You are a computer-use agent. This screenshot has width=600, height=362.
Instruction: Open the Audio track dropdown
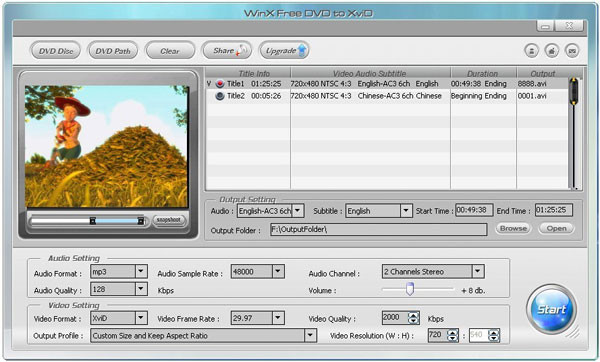point(298,211)
